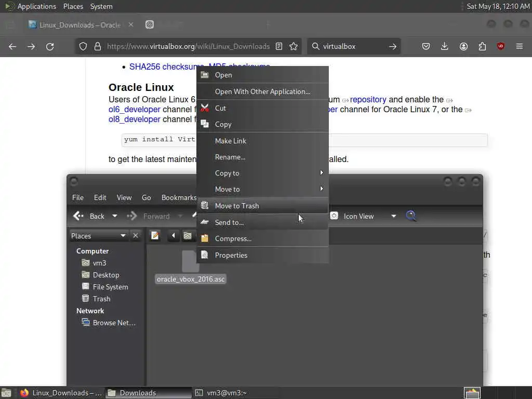
Task: Select Open With Other Application
Action: point(262,91)
